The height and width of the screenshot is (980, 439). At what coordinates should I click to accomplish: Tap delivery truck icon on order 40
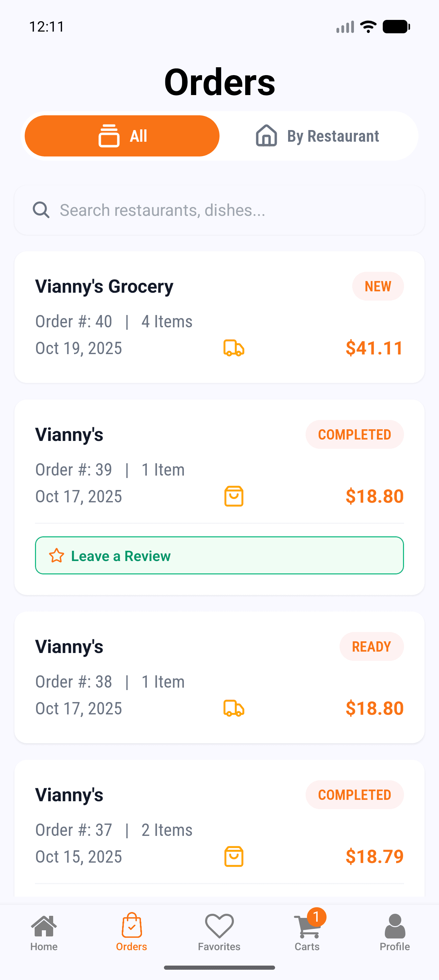(234, 348)
